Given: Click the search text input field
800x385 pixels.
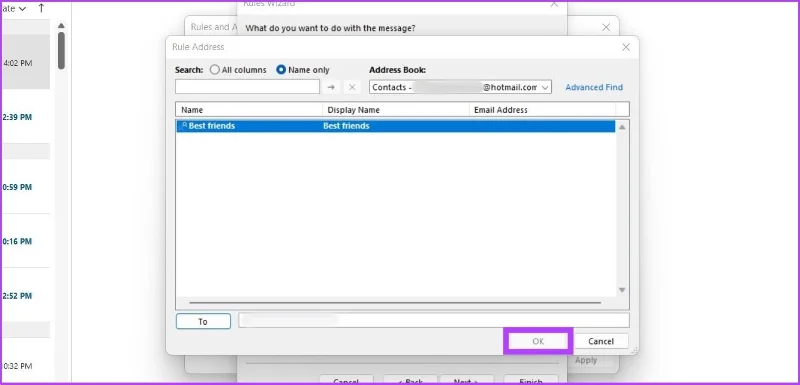Looking at the screenshot, I should [x=247, y=87].
